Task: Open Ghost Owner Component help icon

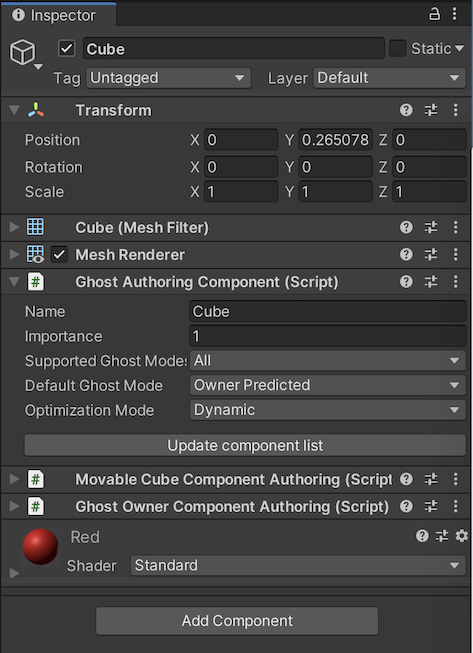Action: (406, 506)
